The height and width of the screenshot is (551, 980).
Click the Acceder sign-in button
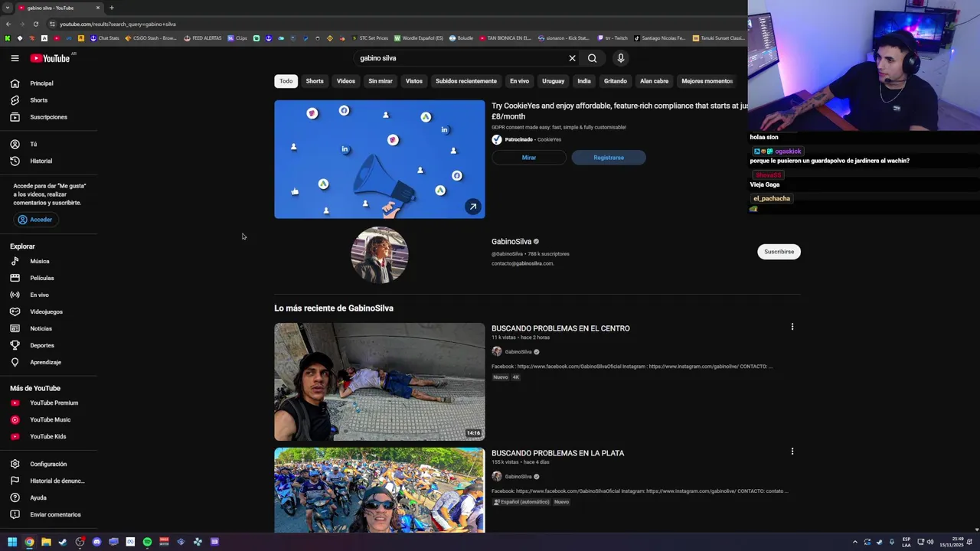tap(35, 220)
